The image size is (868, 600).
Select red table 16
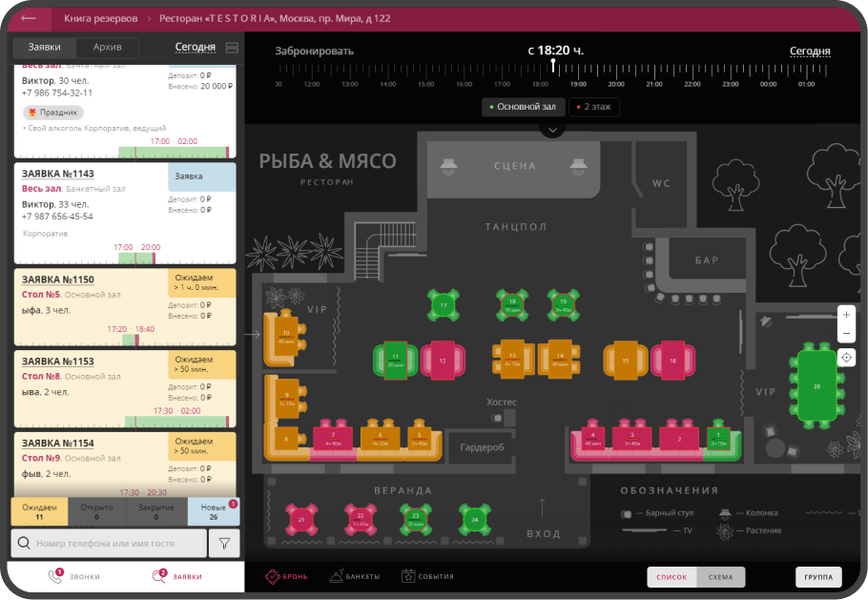point(672,361)
